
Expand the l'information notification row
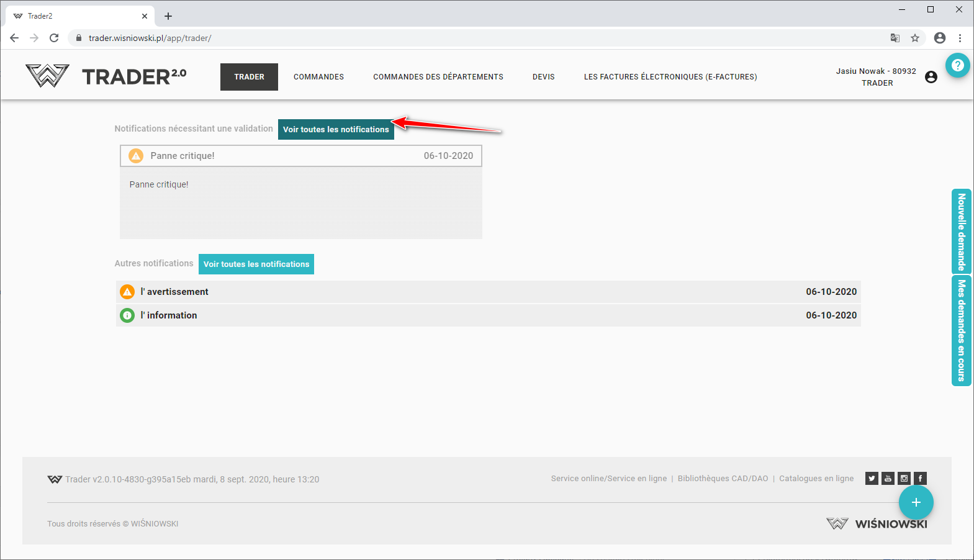point(488,315)
